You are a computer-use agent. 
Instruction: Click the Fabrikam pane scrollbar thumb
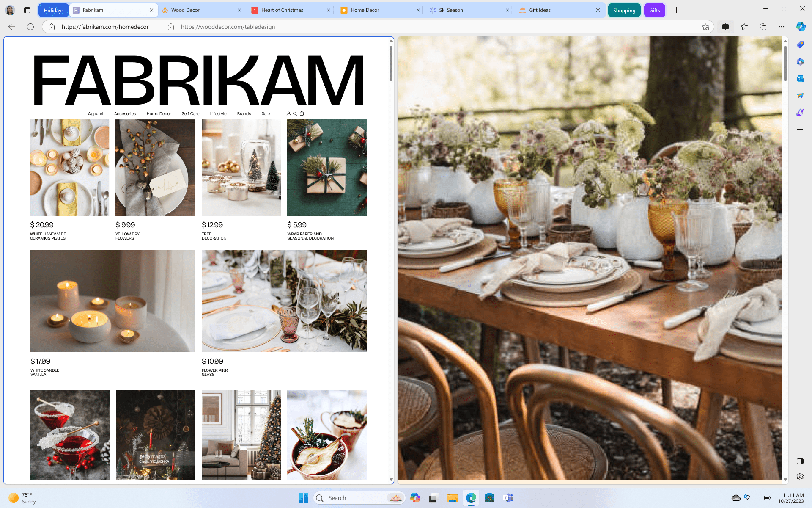click(x=391, y=63)
